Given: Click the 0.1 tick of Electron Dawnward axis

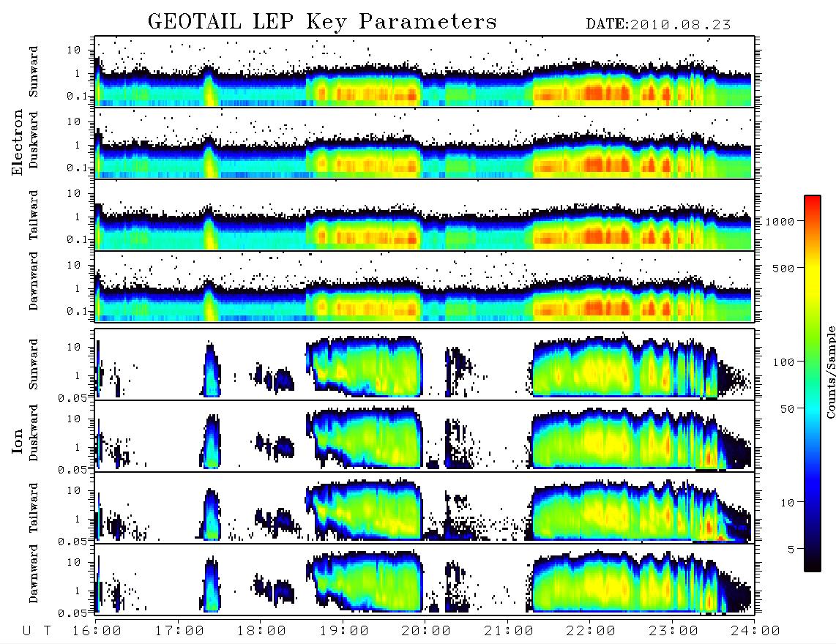Looking at the screenshot, I should pos(78,311).
